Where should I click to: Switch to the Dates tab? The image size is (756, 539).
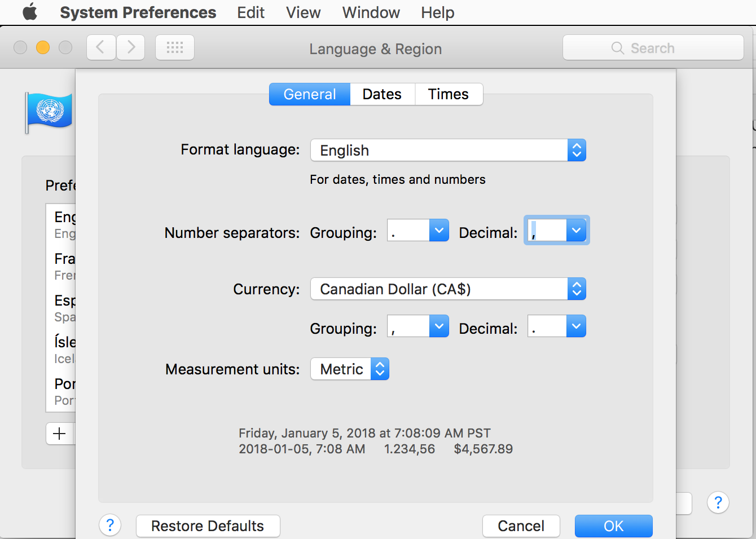[383, 94]
